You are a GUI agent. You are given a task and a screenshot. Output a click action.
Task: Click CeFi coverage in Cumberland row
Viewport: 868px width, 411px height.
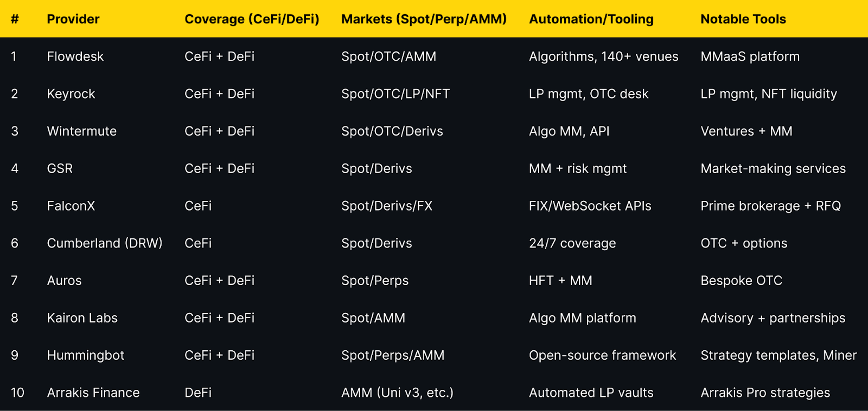198,243
